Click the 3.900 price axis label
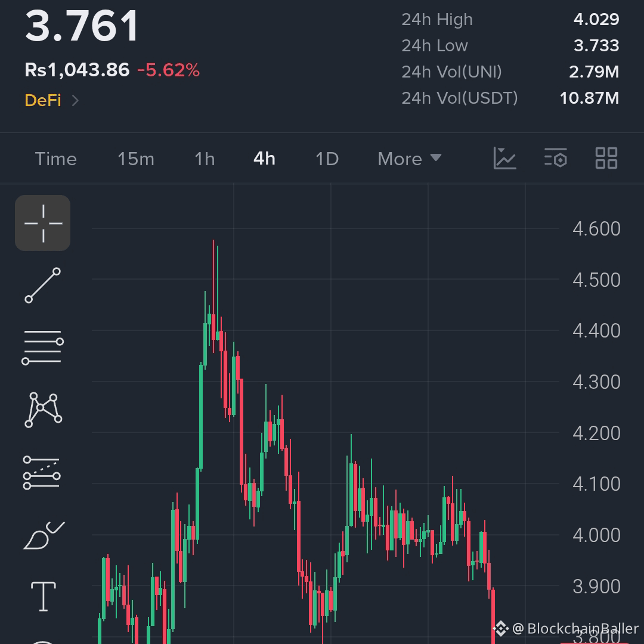This screenshot has width=644, height=644. pos(596,587)
